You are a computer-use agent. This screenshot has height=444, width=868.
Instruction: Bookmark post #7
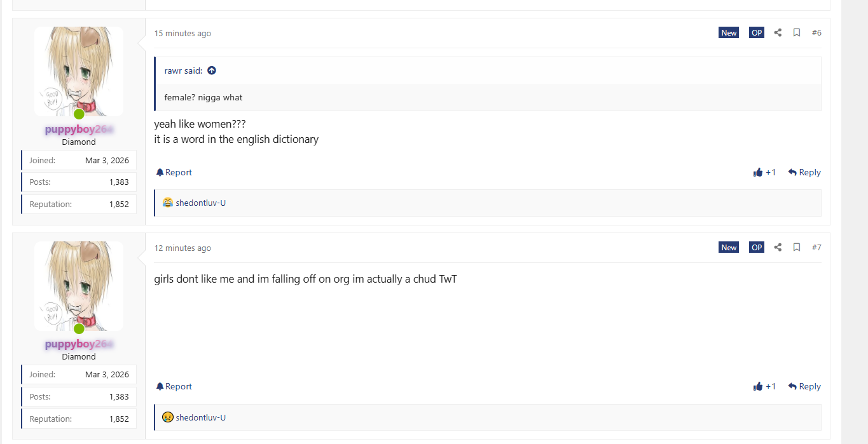[797, 247]
